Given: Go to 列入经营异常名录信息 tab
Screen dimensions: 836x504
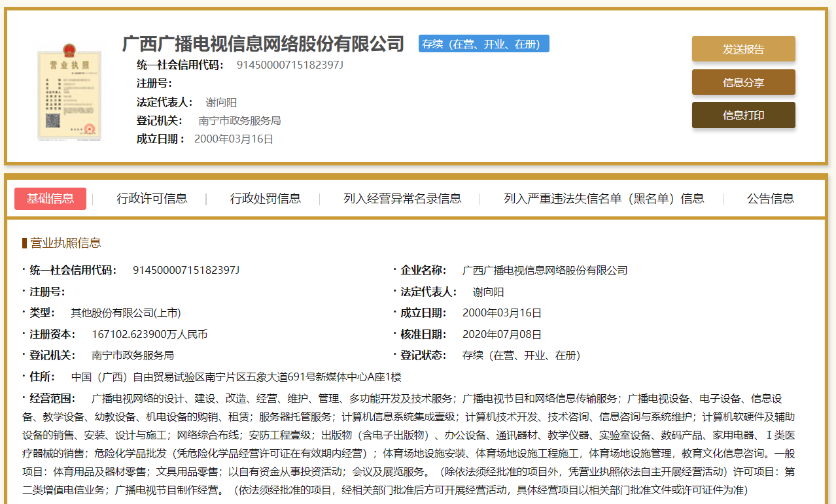Looking at the screenshot, I should pyautogui.click(x=402, y=199).
